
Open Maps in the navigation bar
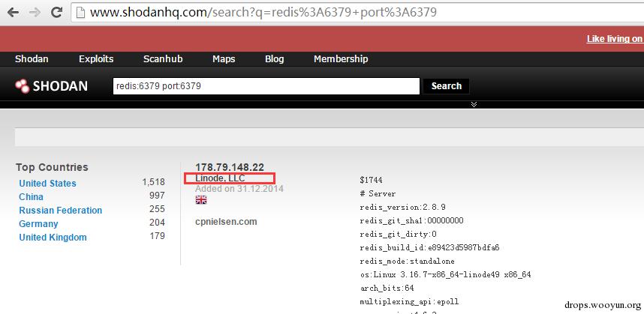[x=224, y=59]
